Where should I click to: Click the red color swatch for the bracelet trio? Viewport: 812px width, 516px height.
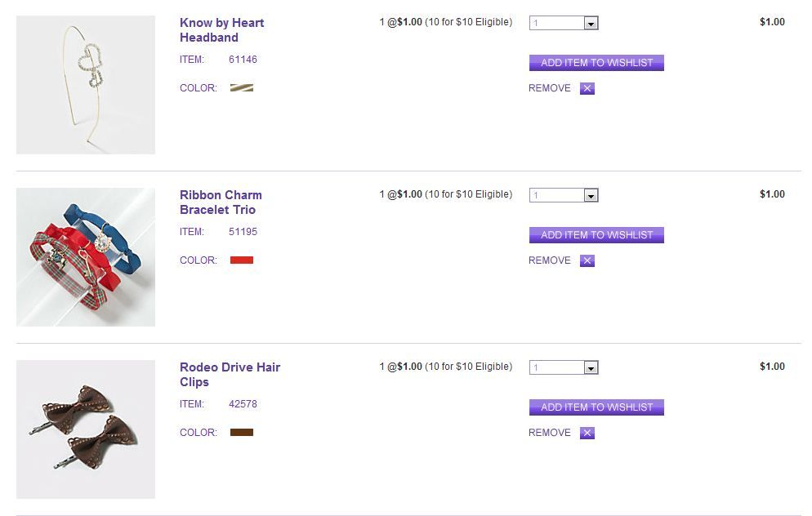point(242,260)
